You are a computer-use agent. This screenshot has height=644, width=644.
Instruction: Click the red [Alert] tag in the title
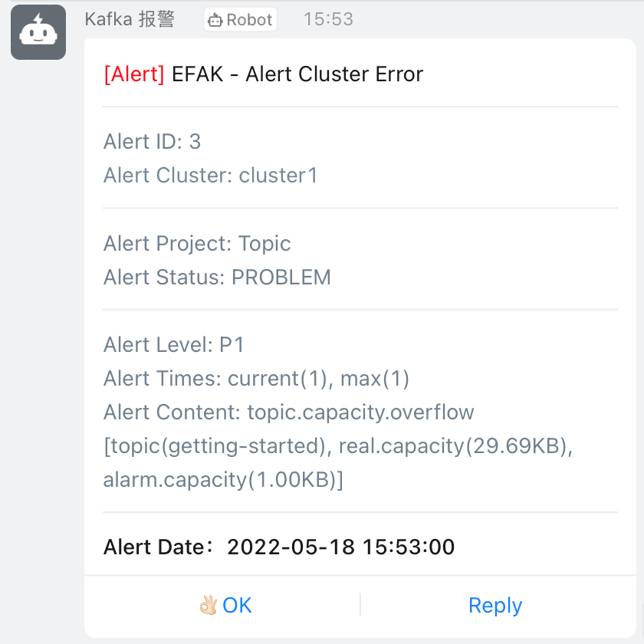(x=134, y=74)
